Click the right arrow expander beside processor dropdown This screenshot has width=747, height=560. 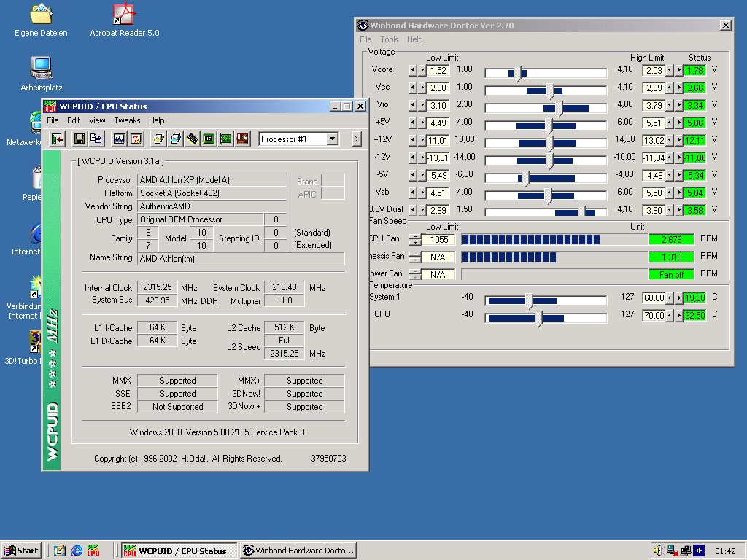pos(357,139)
